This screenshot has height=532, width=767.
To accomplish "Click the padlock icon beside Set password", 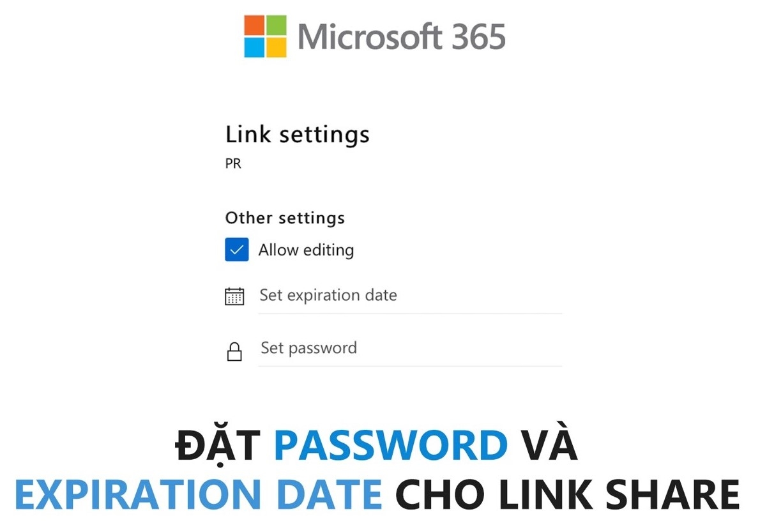I will pos(234,351).
